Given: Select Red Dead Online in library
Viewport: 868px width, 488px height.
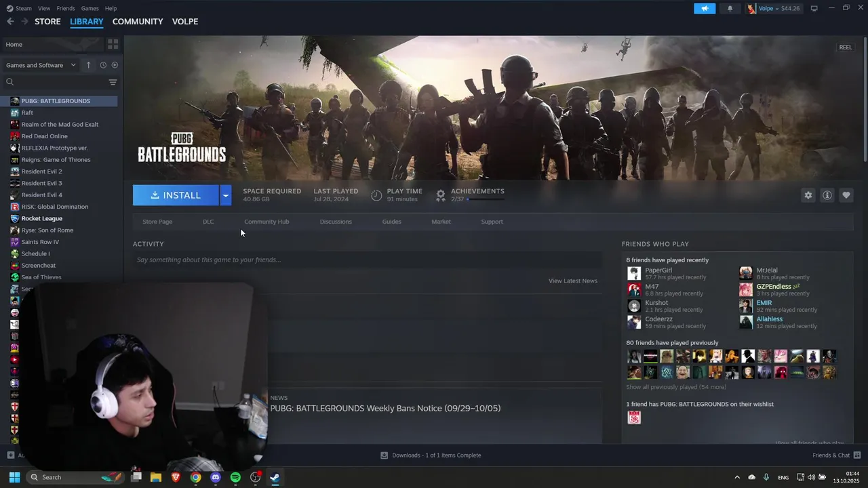Looking at the screenshot, I should point(44,136).
